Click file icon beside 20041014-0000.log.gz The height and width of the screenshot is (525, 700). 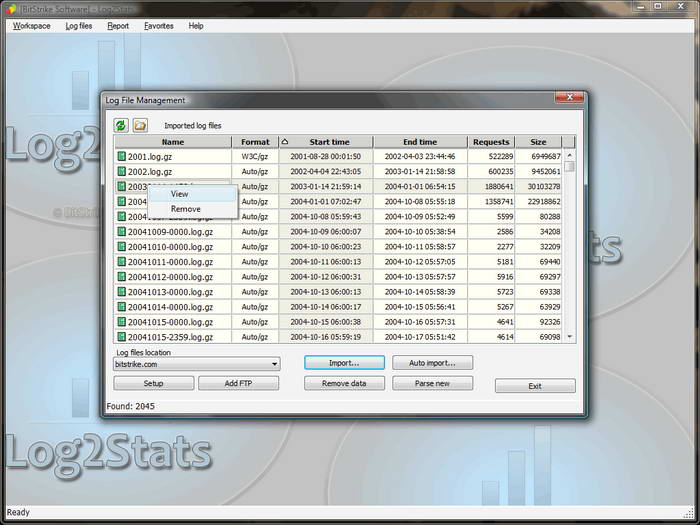pos(121,307)
